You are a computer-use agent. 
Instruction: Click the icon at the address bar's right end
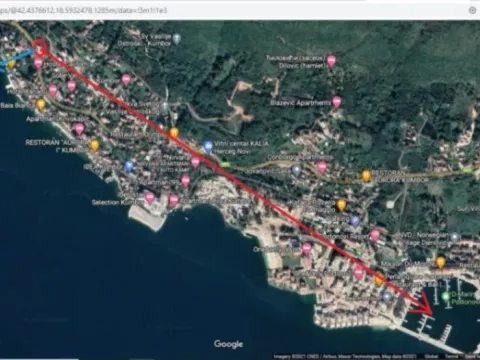coord(472,10)
